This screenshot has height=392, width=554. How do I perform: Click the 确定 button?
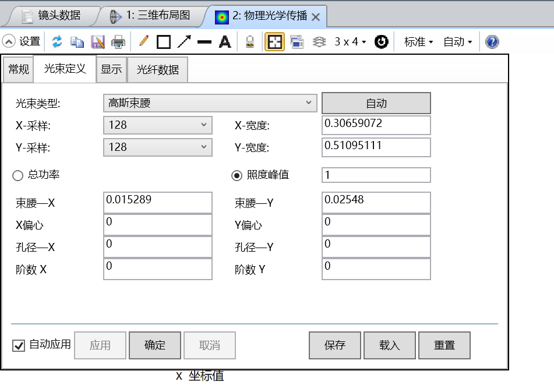pyautogui.click(x=155, y=345)
